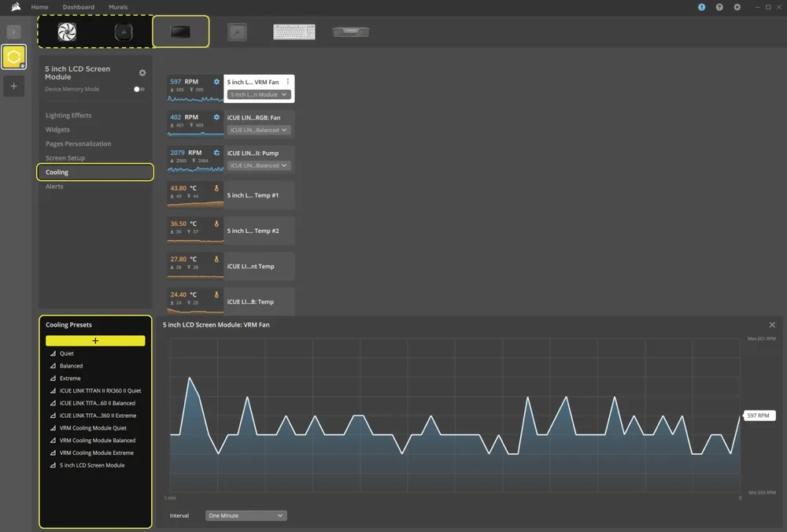Add a new profile with plus icon
Image resolution: width=787 pixels, height=532 pixels.
click(13, 87)
